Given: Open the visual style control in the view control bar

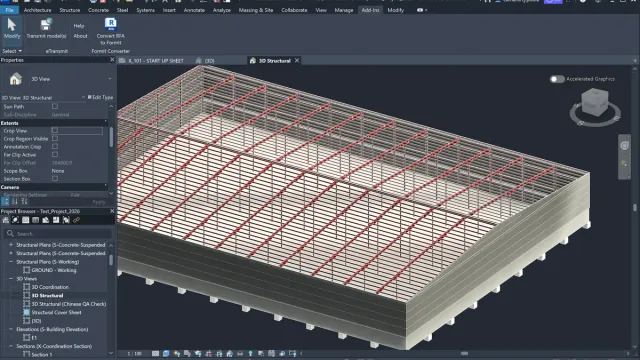Looking at the screenshot, I should [x=166, y=353].
